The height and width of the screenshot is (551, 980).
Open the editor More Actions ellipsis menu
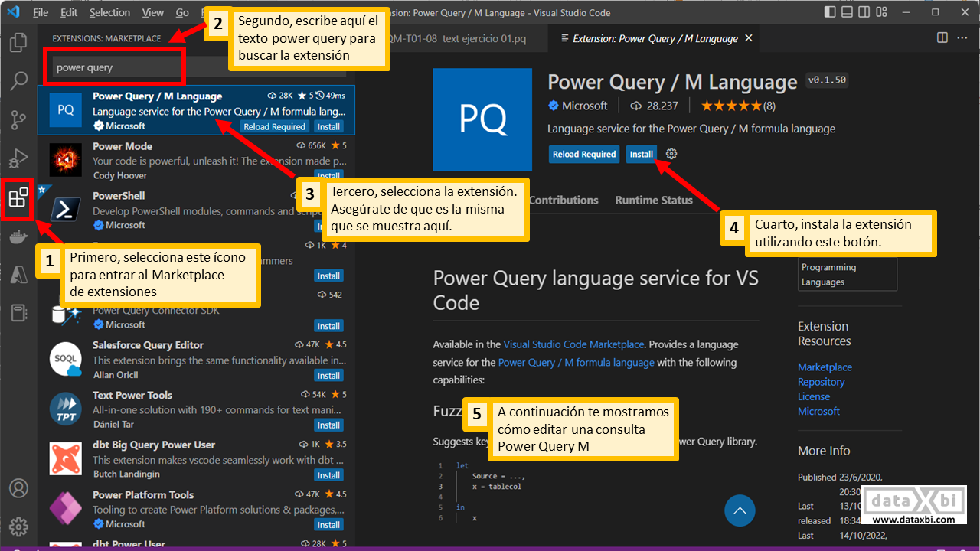tap(960, 37)
